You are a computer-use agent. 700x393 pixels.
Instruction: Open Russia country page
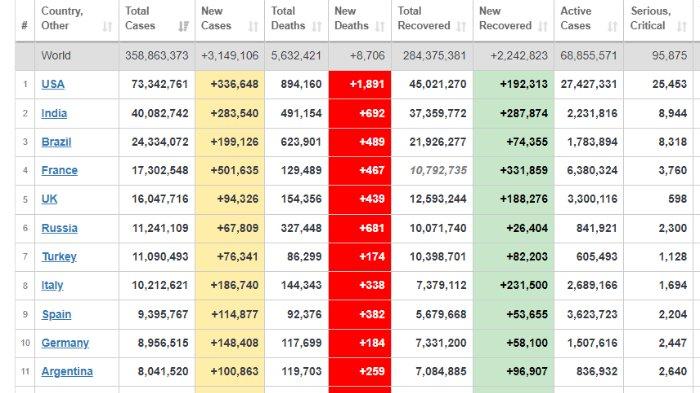(59, 228)
